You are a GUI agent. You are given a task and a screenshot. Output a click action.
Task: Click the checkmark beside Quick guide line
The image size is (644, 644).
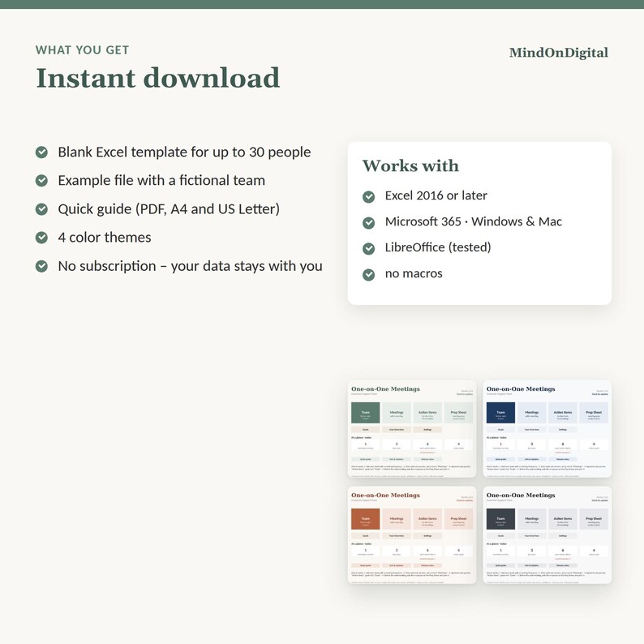pos(41,209)
